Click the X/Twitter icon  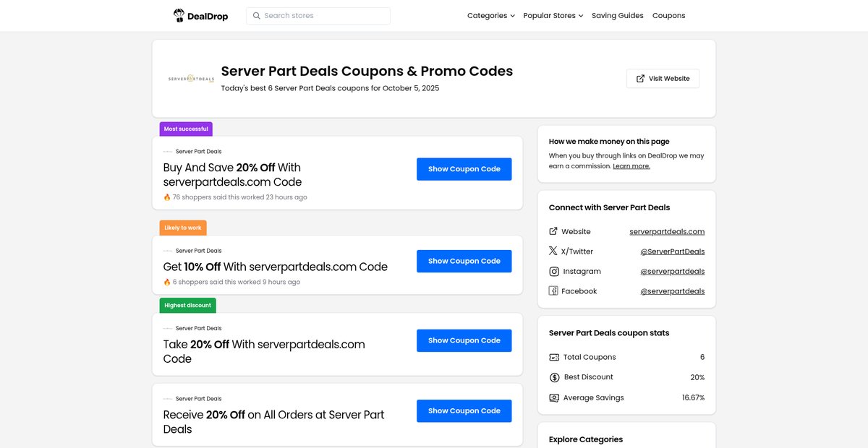[553, 251]
